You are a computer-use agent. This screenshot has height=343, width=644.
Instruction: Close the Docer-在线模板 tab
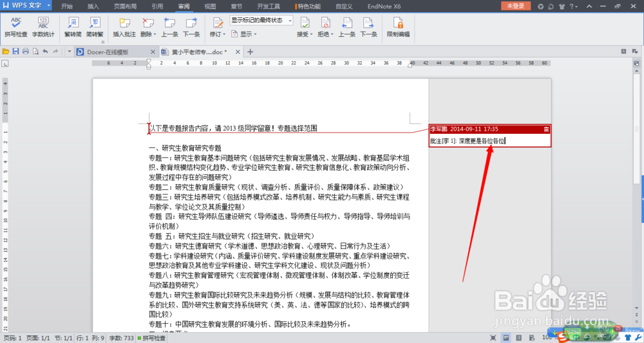pos(153,51)
